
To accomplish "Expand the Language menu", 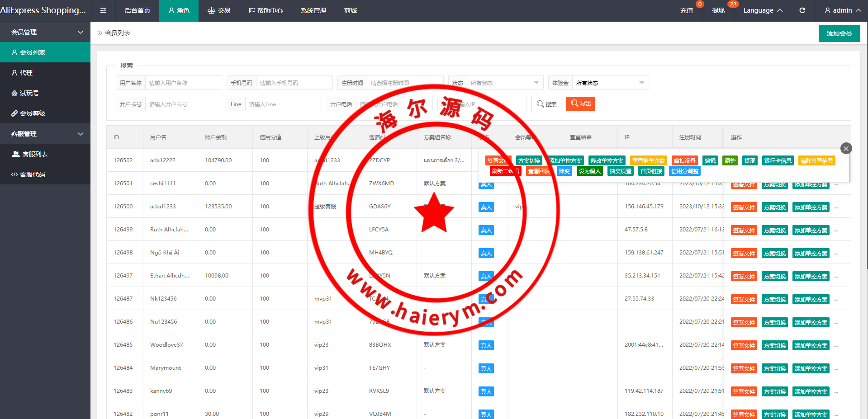I will [763, 10].
